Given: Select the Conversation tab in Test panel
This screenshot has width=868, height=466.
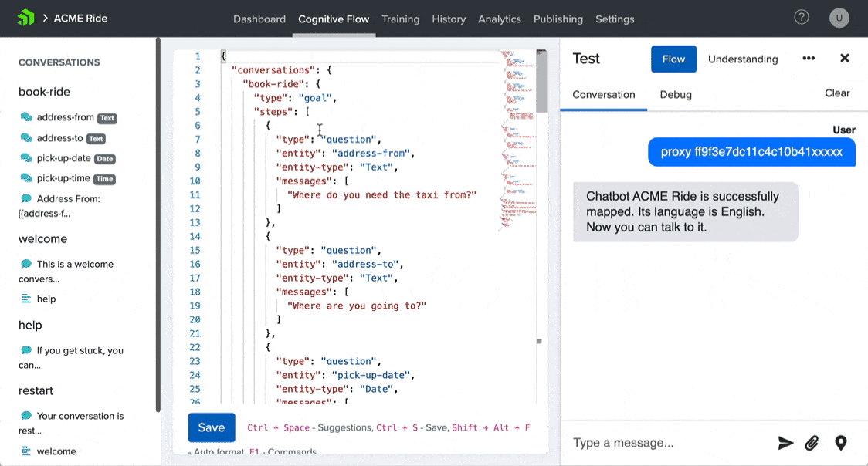Looking at the screenshot, I should point(603,95).
